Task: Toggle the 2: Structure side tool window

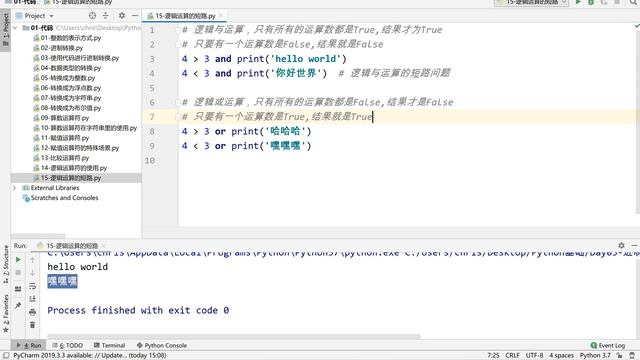Action: [x=5, y=264]
